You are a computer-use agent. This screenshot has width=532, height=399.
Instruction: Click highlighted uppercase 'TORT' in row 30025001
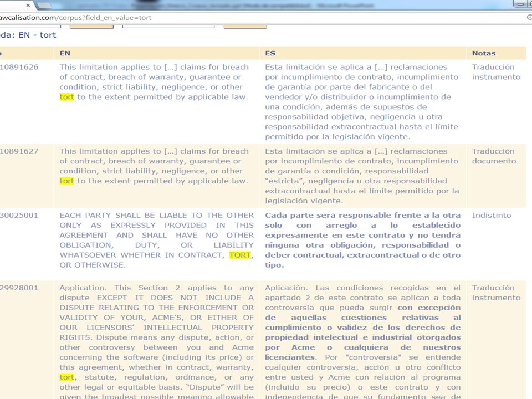(240, 255)
